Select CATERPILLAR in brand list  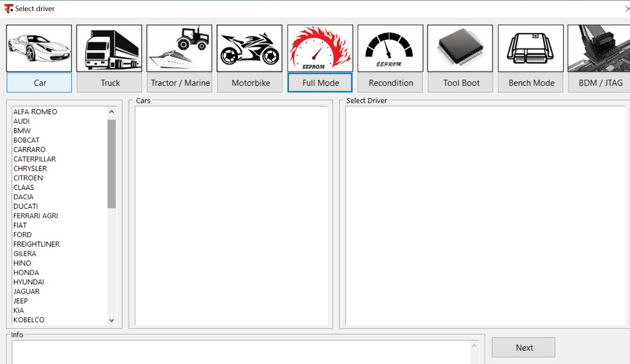click(35, 159)
